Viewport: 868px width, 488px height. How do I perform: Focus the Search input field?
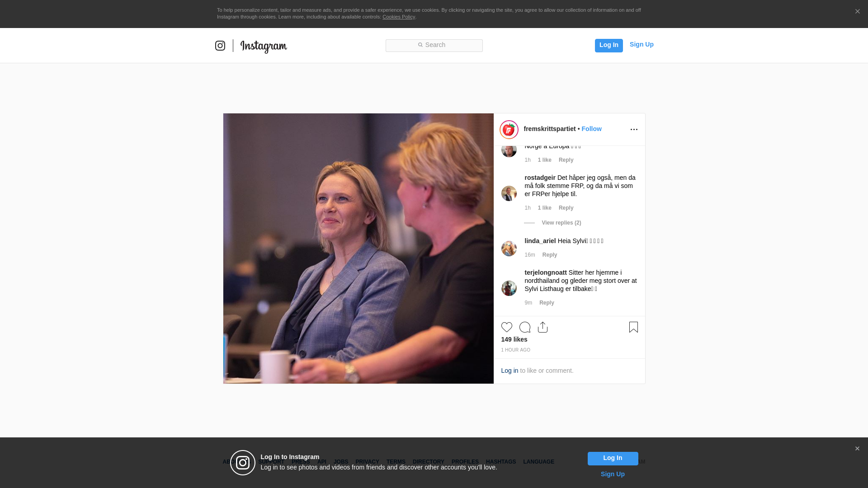434,46
